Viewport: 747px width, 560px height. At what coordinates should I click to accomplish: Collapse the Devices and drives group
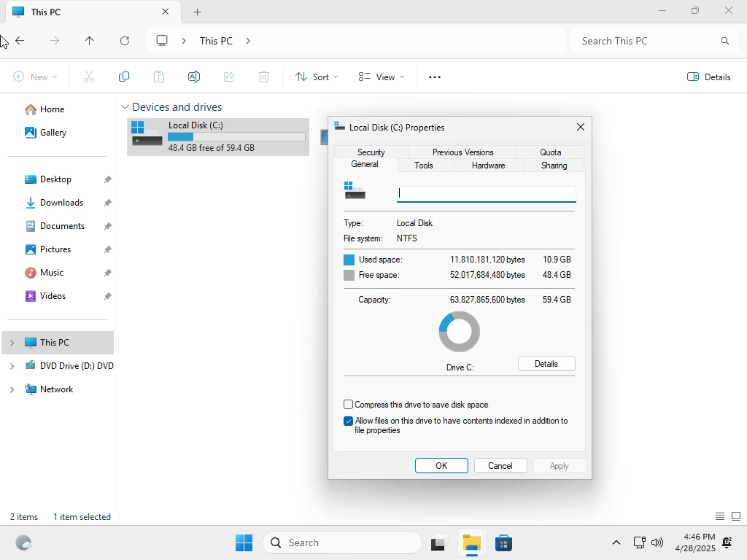[125, 107]
